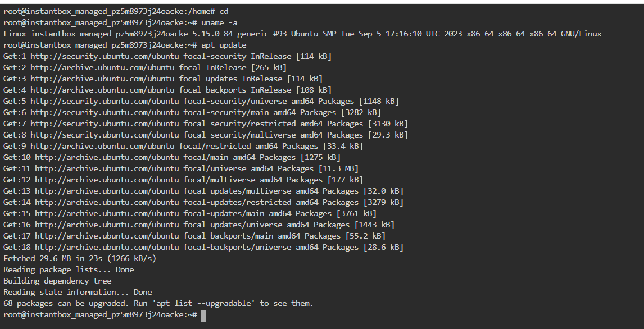644x329 pixels.
Task: Click the URL on the Get:11 focal/universe line
Action: [107, 168]
